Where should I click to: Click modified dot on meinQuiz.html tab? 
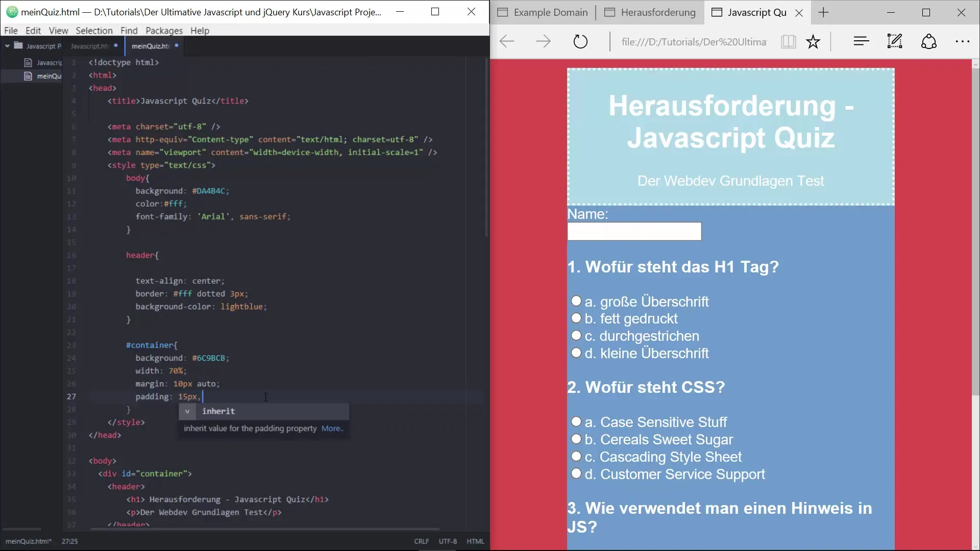(177, 45)
